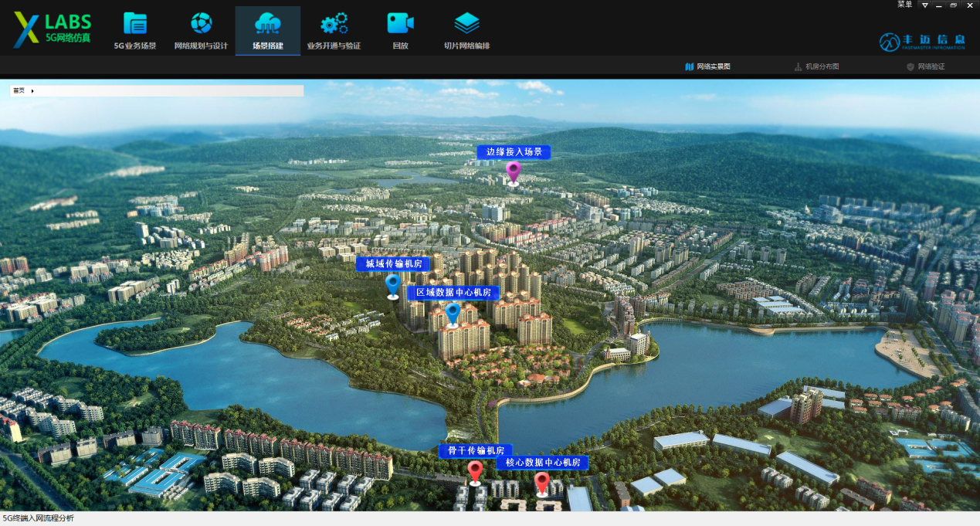Select the 场景搭建 main tab
980x526 pixels.
(268, 31)
